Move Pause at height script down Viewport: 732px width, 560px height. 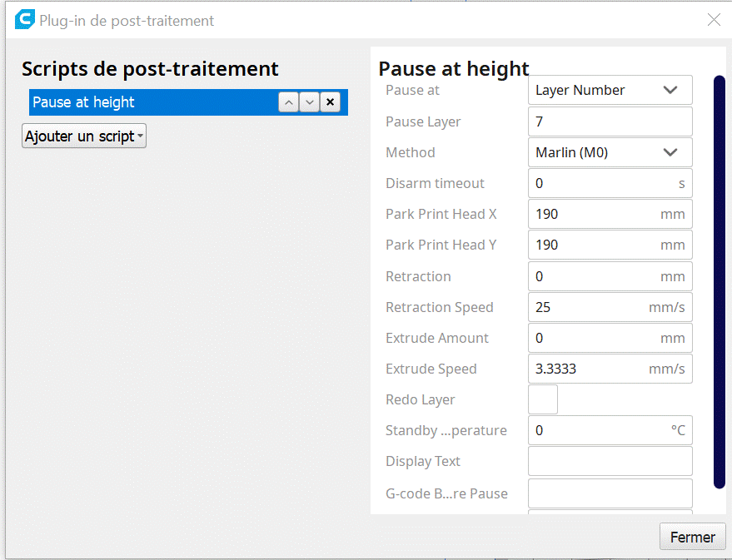click(x=309, y=102)
